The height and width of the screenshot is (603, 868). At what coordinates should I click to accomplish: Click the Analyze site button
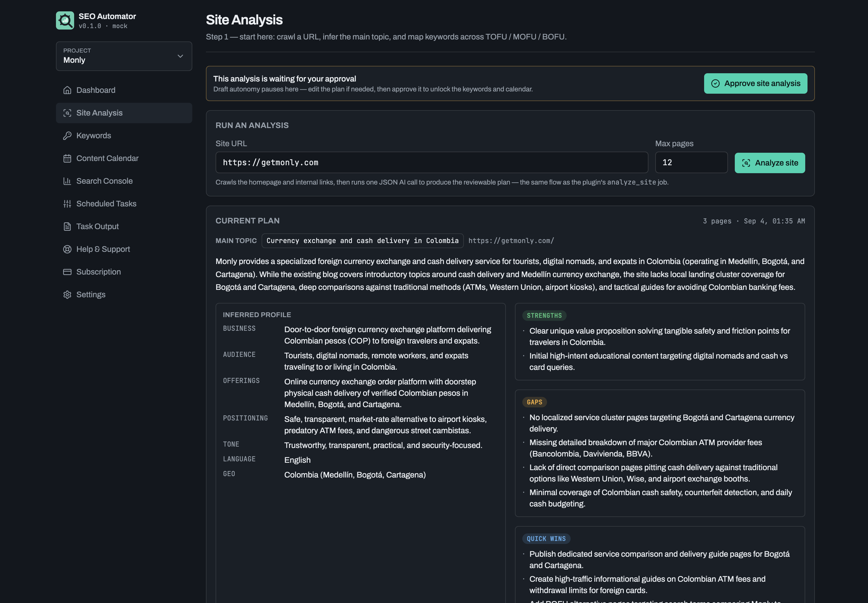click(770, 163)
